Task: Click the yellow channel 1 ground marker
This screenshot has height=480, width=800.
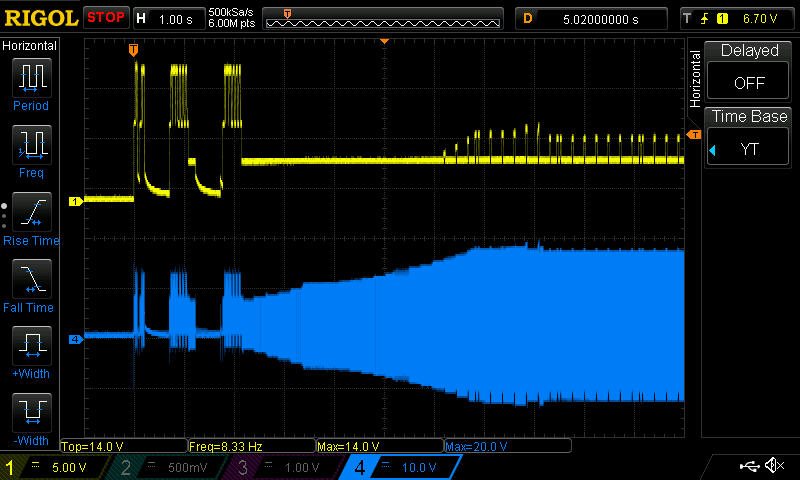Action: click(76, 201)
